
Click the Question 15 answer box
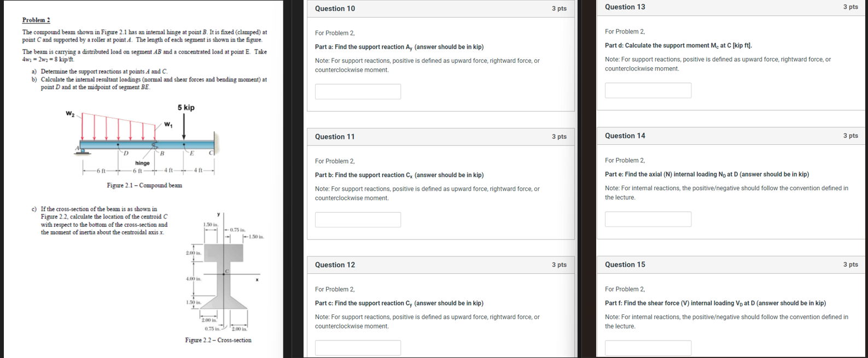[648, 348]
